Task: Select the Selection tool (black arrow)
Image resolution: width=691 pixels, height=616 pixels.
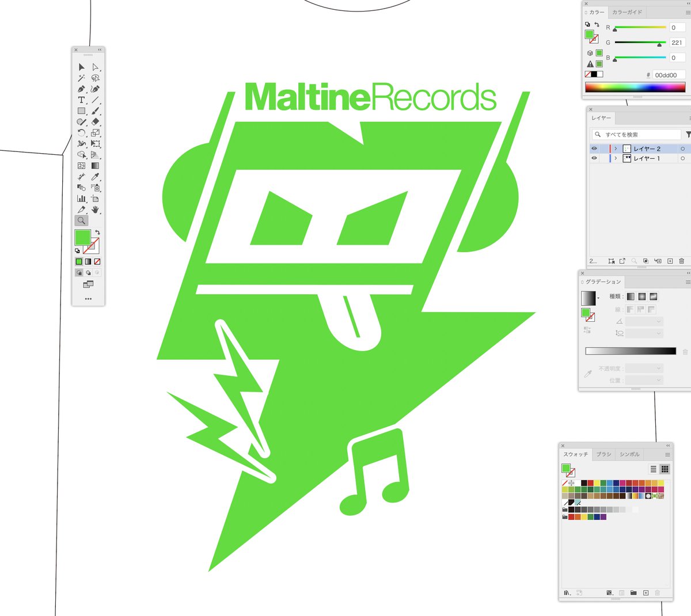Action: click(81, 67)
